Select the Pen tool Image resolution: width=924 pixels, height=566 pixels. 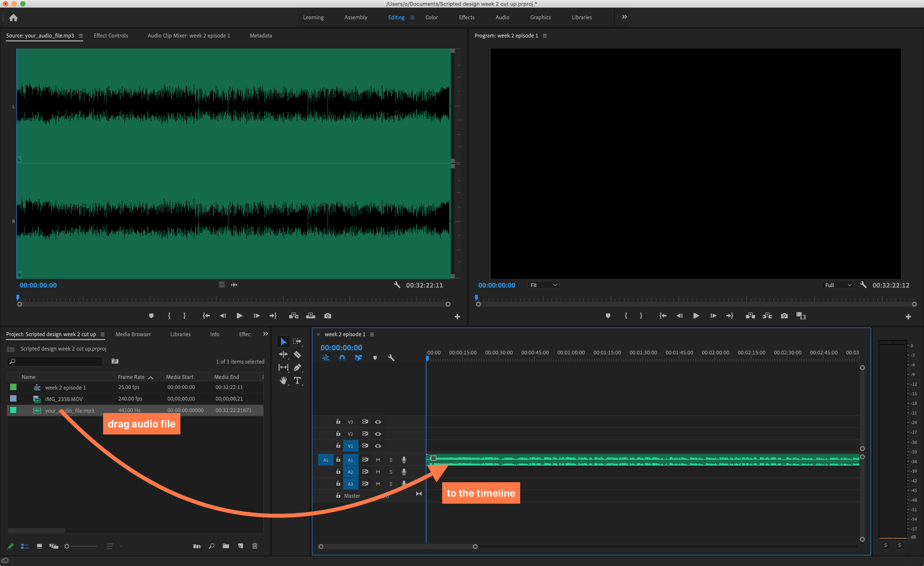click(297, 367)
